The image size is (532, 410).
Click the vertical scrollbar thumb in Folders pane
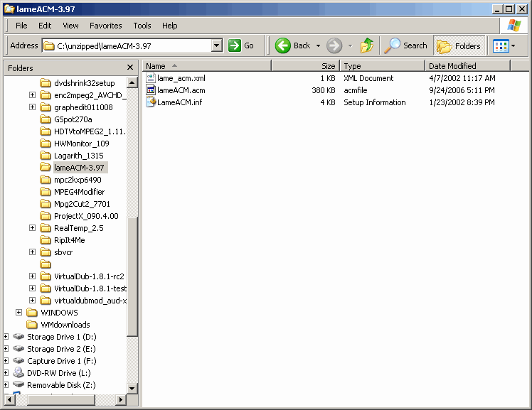132,276
